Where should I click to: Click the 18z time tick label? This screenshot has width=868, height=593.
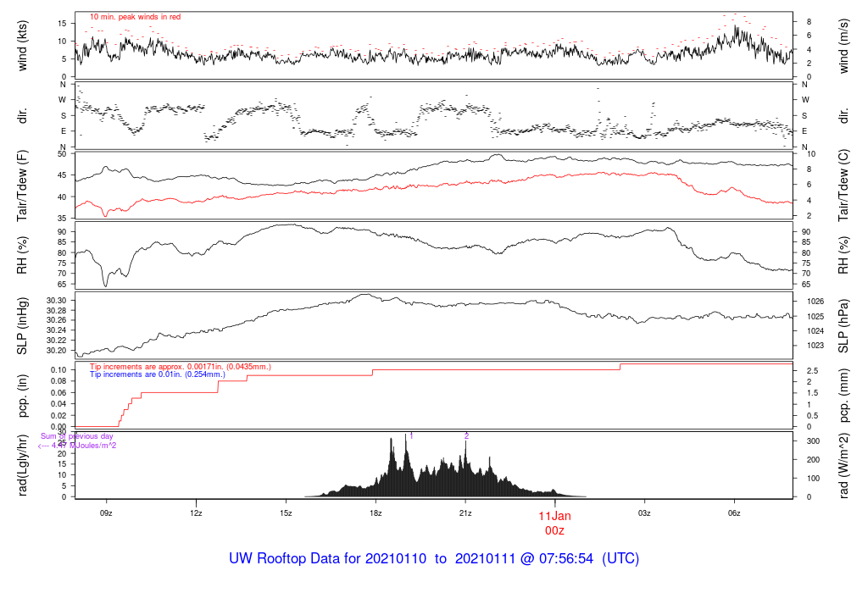tap(376, 513)
